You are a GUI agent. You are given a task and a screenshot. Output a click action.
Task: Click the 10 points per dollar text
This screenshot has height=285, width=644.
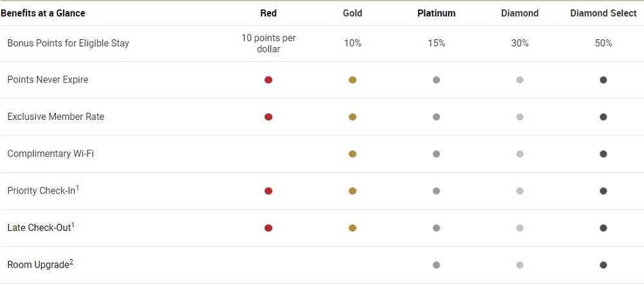[x=268, y=43]
